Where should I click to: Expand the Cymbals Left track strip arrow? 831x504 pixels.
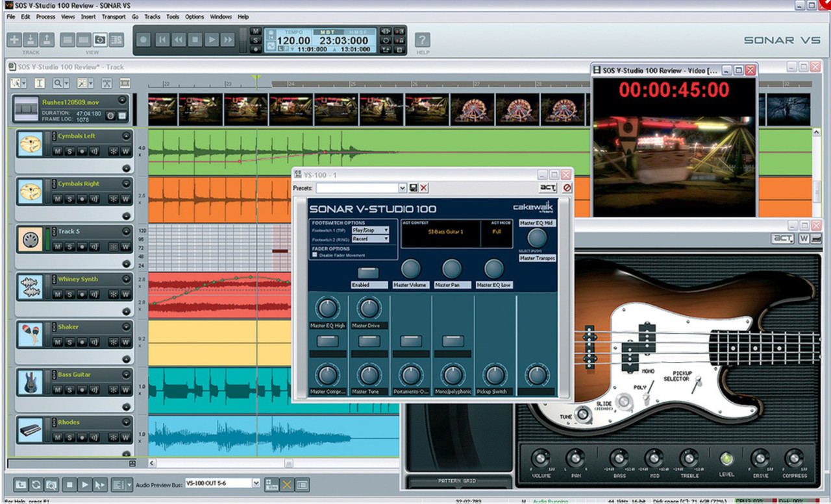click(126, 136)
